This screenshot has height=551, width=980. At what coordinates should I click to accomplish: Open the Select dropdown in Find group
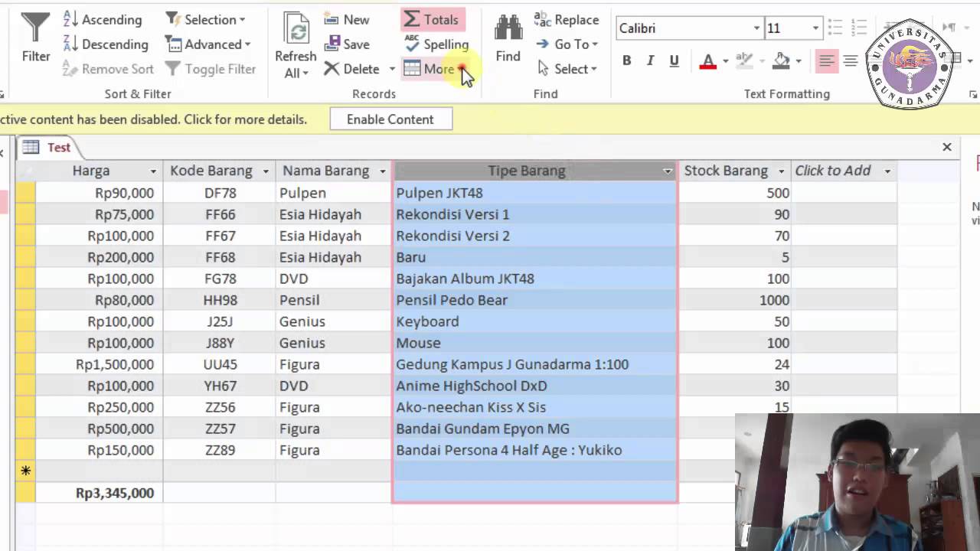(x=567, y=69)
